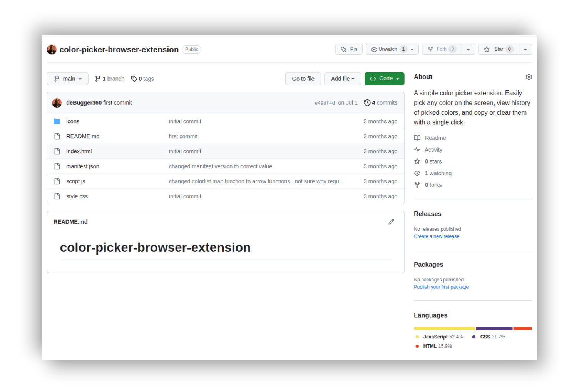Viewport: 579px width, 392px height.
Task: Click the deBugger360 avatar in commit row
Action: 57,103
